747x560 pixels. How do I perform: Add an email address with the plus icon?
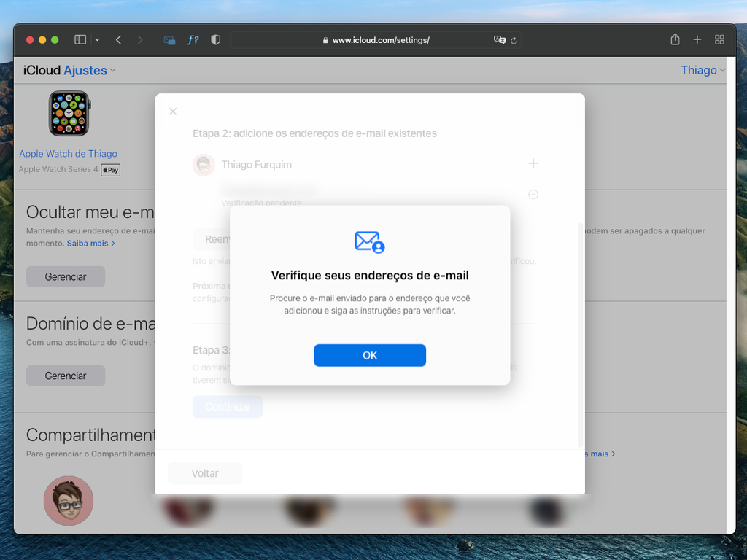tap(533, 163)
